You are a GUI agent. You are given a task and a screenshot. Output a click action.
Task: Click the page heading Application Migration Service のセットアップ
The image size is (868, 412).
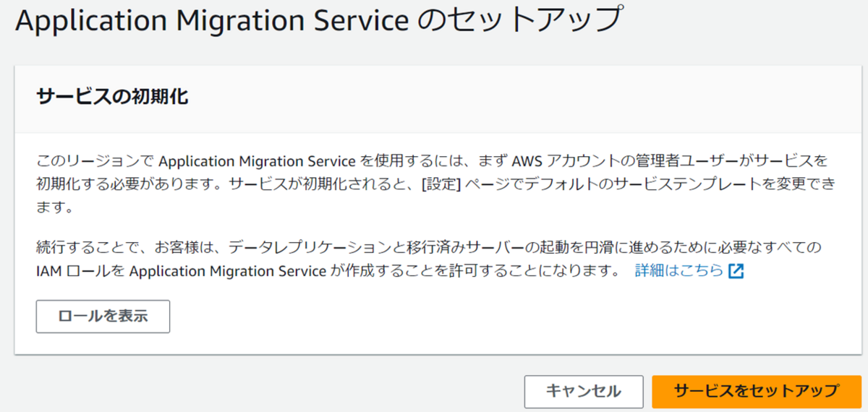[x=318, y=22]
